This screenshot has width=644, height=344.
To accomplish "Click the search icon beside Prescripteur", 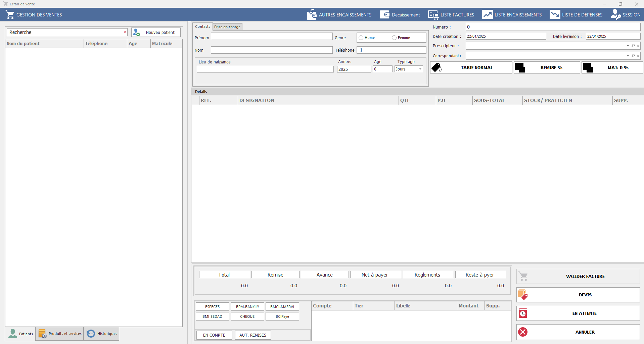I will coord(633,46).
